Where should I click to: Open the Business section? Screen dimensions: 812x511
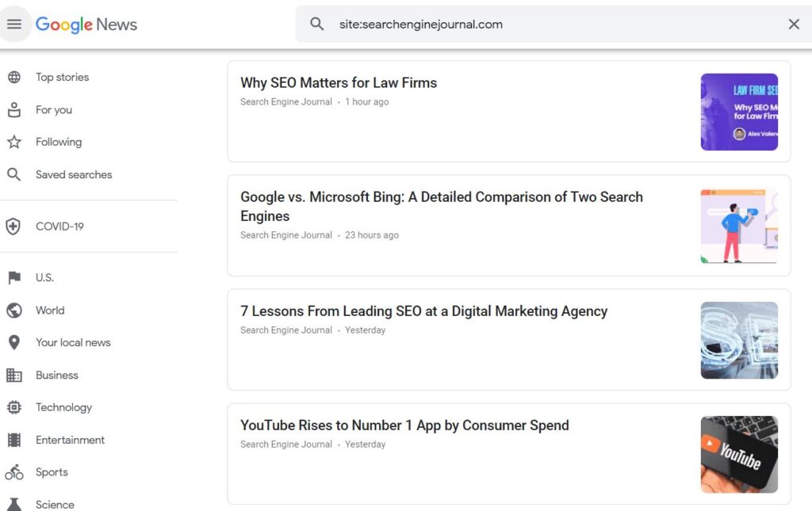[x=56, y=375]
